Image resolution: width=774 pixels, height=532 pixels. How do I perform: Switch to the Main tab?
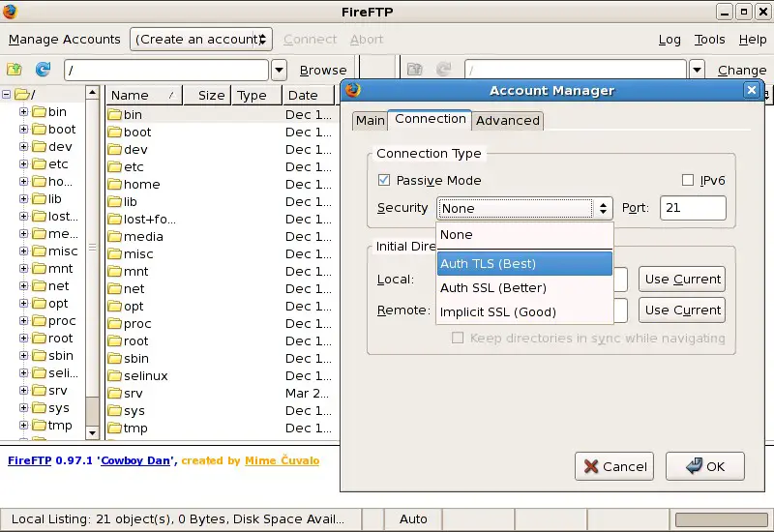pyautogui.click(x=371, y=120)
